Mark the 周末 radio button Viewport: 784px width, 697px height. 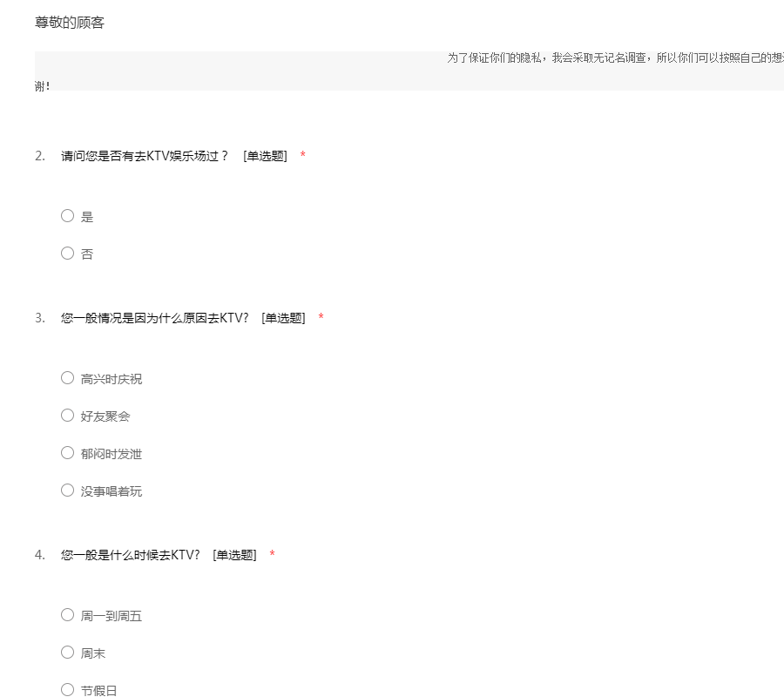point(67,653)
